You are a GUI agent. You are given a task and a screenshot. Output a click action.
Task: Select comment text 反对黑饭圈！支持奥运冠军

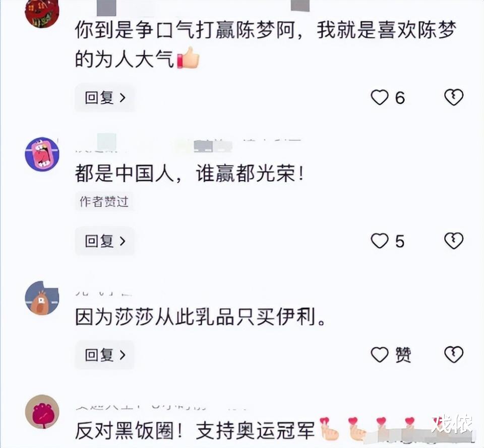195,431
